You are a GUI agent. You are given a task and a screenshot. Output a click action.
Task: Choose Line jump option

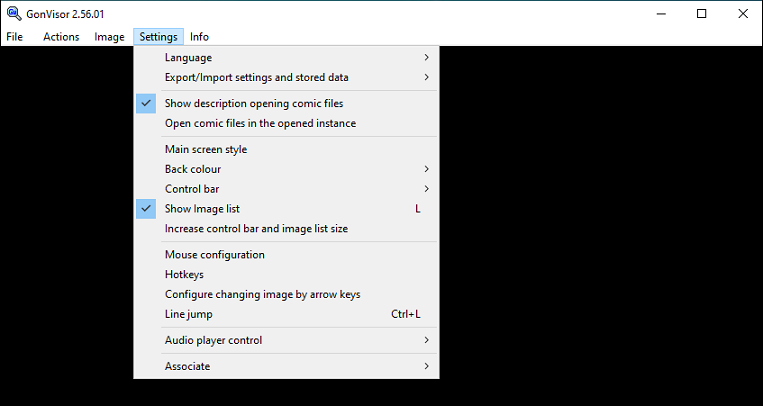click(286, 314)
